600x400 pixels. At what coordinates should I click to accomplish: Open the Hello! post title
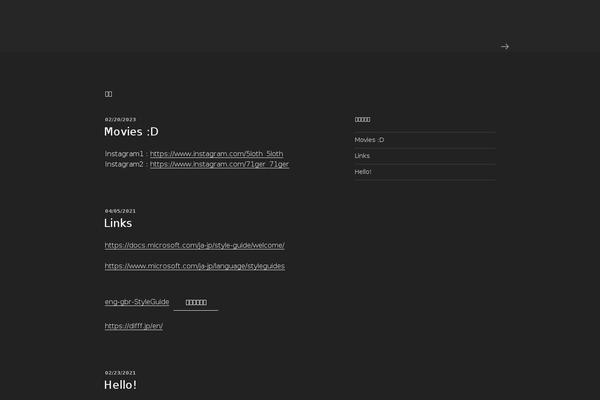click(120, 385)
